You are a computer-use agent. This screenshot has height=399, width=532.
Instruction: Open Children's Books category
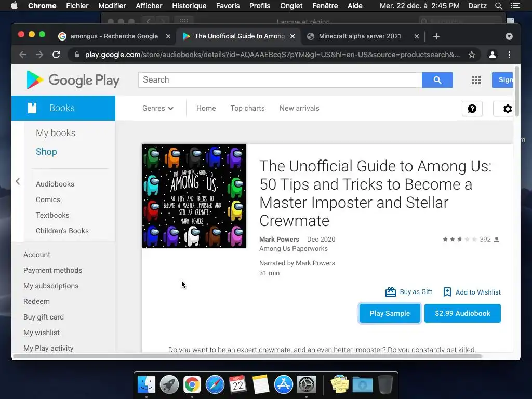(x=62, y=231)
